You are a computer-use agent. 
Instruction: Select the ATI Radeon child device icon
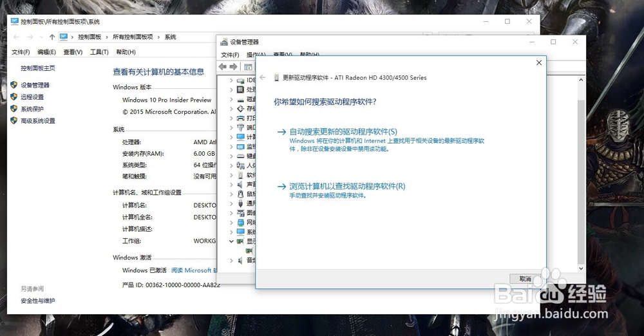[249, 250]
